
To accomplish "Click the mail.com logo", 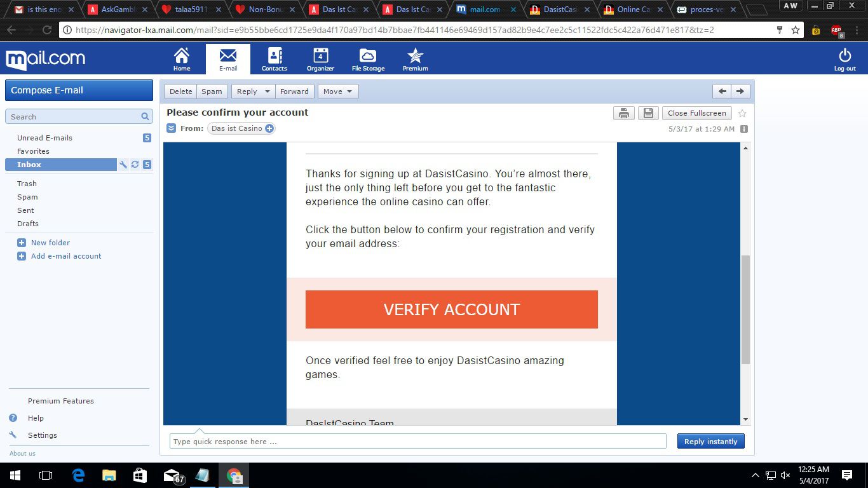I will [46, 59].
